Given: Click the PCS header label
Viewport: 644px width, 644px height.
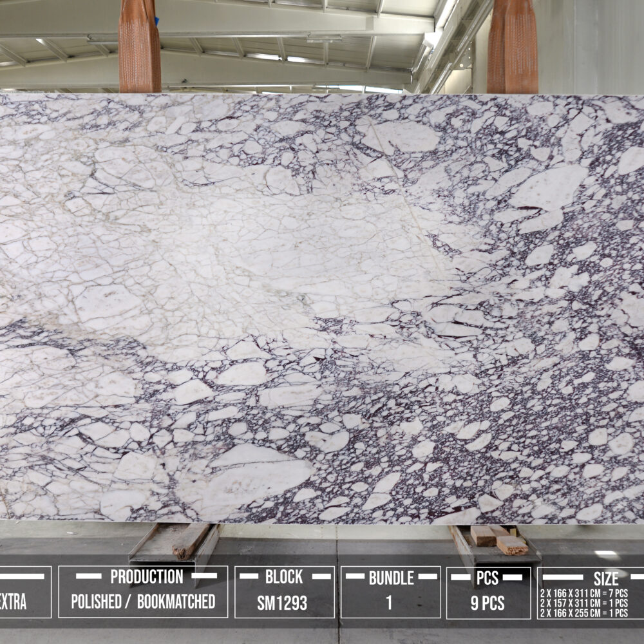Looking at the screenshot, I should pos(487,578).
